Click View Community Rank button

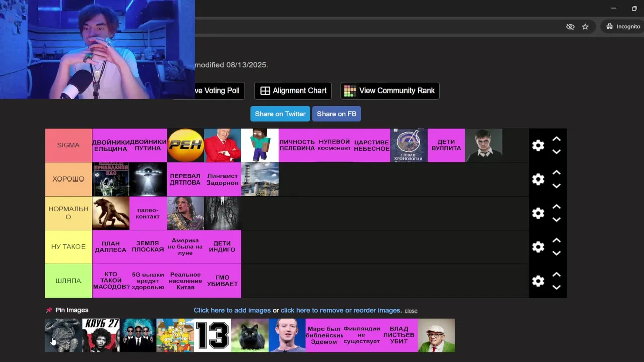click(x=390, y=90)
